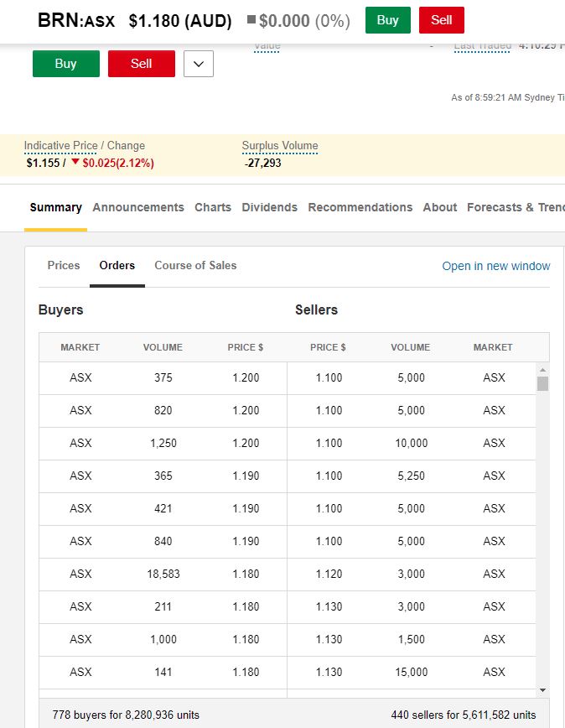
Task: Click the 440 sellers total summary text
Action: 464,715
